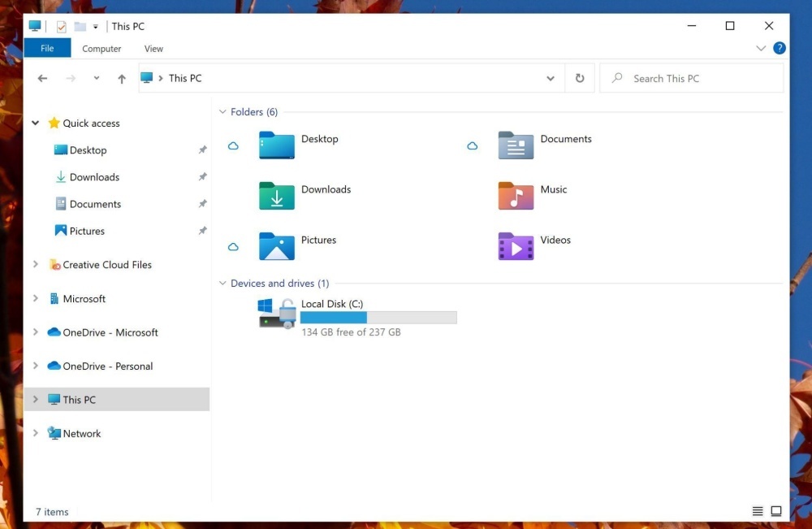Open the Music folder icon
812x529 pixels.
(516, 196)
